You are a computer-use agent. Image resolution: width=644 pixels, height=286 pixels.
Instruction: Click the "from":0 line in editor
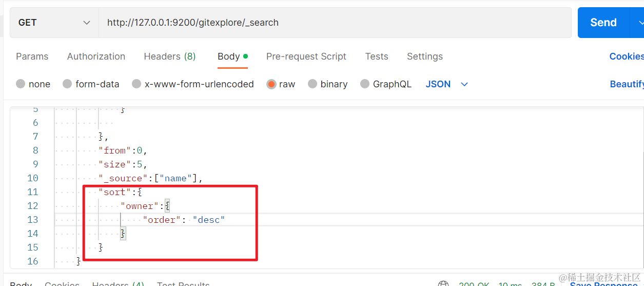(123, 150)
